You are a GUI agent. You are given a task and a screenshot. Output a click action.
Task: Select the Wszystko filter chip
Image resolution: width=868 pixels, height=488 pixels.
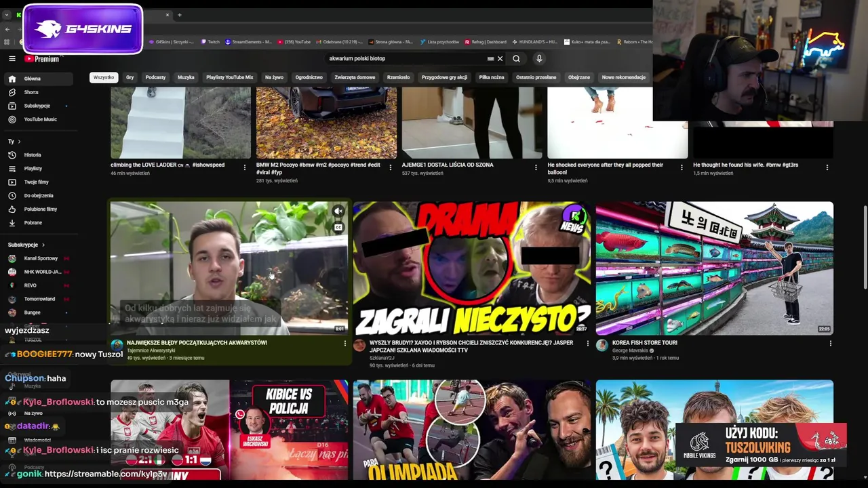coord(104,77)
